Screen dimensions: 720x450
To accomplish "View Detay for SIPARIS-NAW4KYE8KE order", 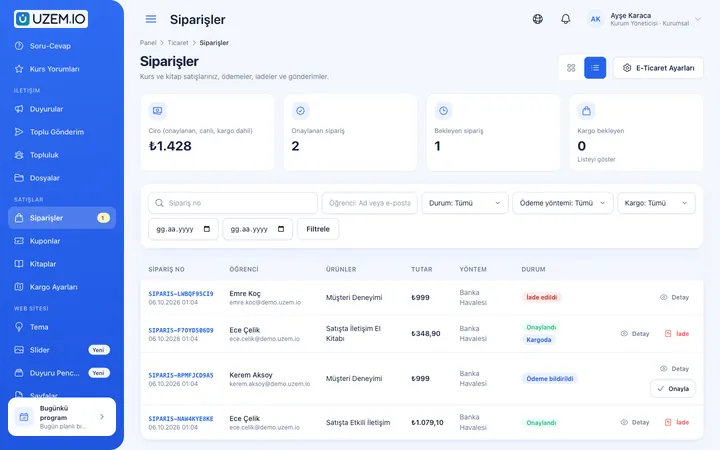I will pos(635,422).
